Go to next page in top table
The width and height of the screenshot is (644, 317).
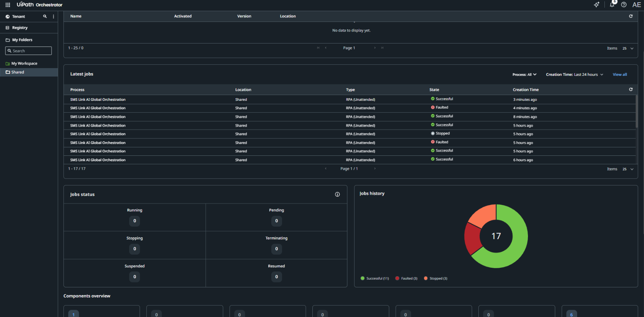[x=375, y=48]
